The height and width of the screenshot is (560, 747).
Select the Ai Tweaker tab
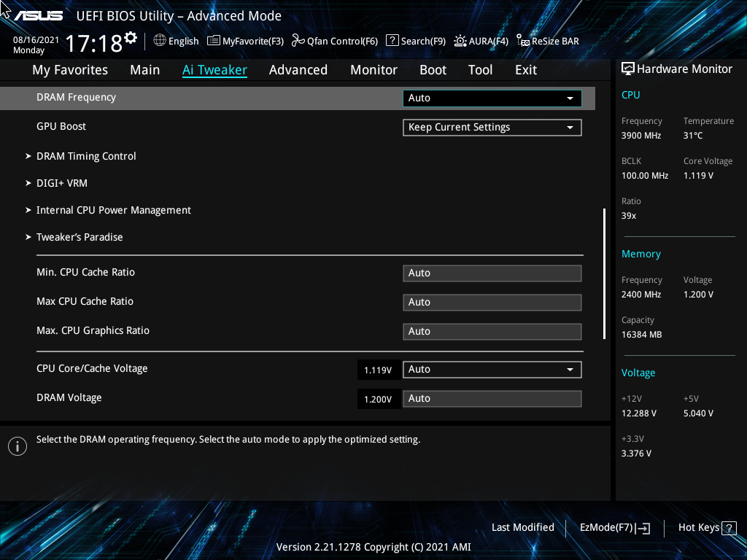pos(214,70)
